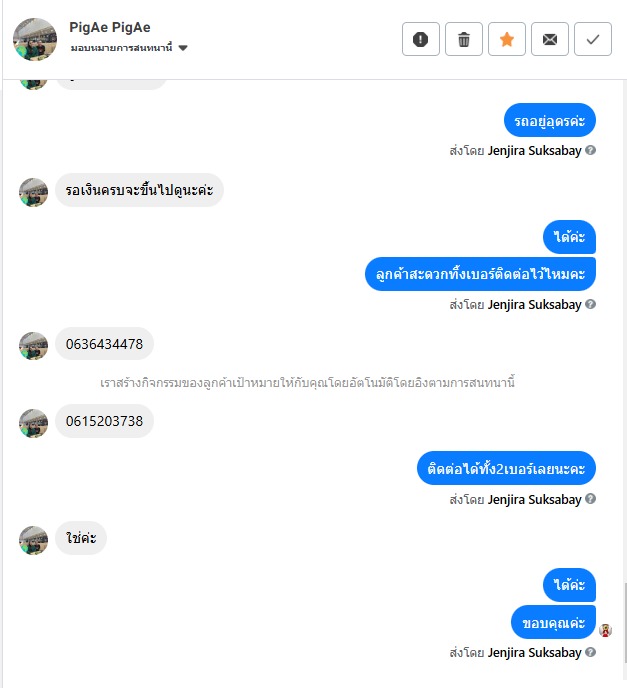Screen dimensions: 627x688
Task: Delete conversation using trash icon
Action: [x=463, y=39]
